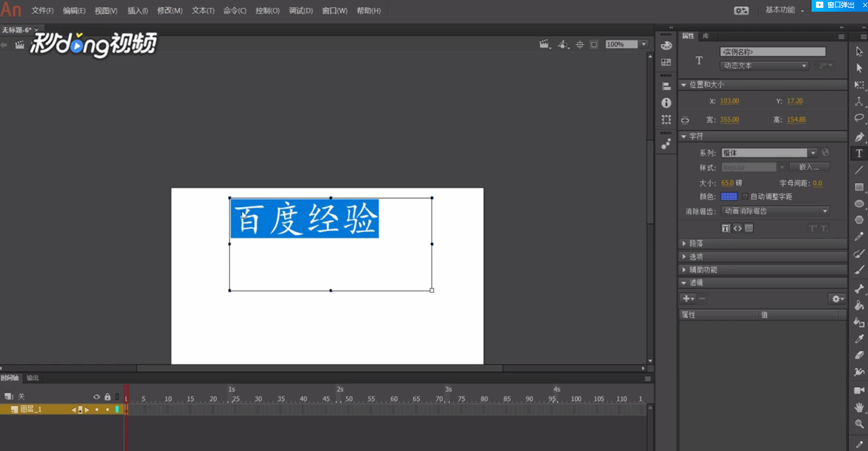Viewport: 868px width, 451px height.
Task: Click the text color swatch
Action: [729, 197]
